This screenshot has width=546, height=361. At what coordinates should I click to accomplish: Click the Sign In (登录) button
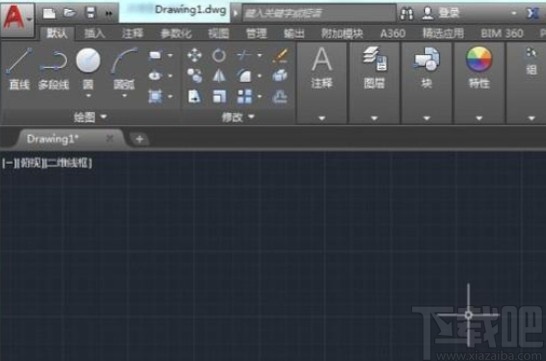[x=441, y=13]
